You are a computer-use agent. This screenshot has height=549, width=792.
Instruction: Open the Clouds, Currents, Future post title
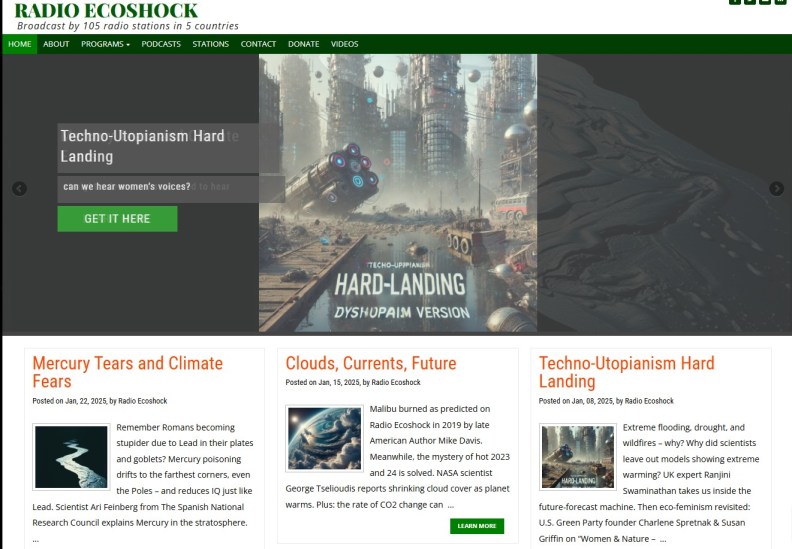point(370,363)
